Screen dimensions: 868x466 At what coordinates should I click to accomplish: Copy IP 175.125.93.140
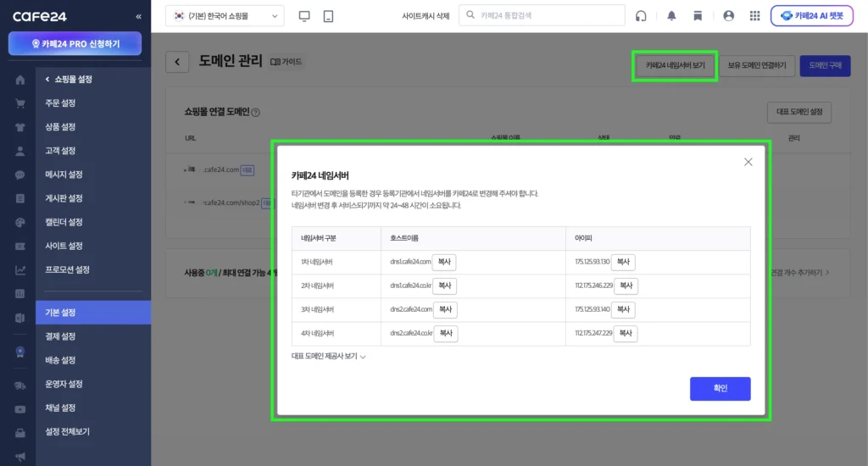coord(623,309)
